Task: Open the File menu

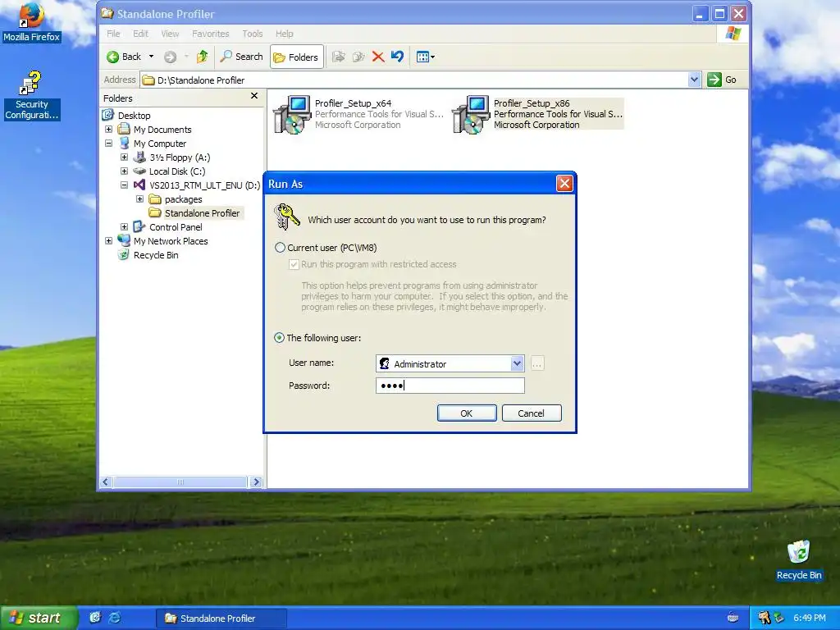Action: [x=113, y=34]
